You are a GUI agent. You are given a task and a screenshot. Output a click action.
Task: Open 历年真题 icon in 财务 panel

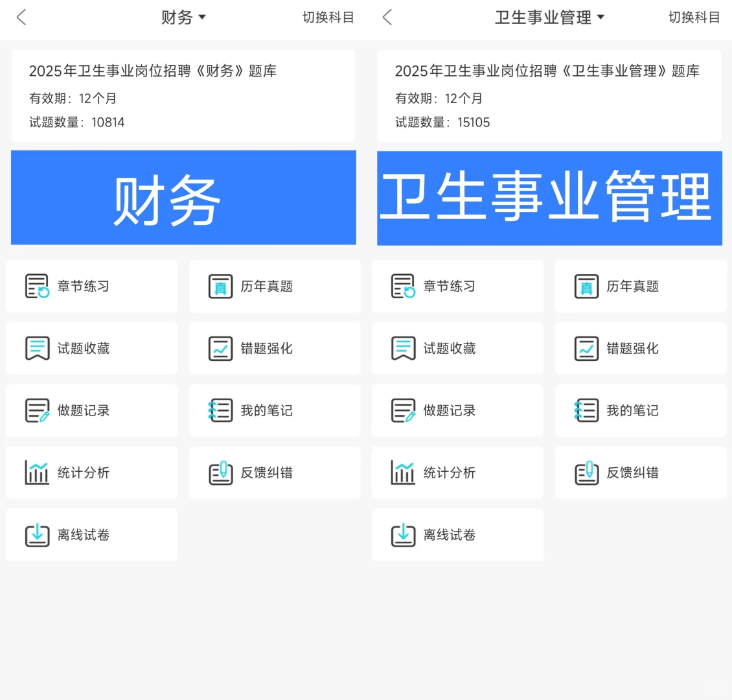pos(220,286)
